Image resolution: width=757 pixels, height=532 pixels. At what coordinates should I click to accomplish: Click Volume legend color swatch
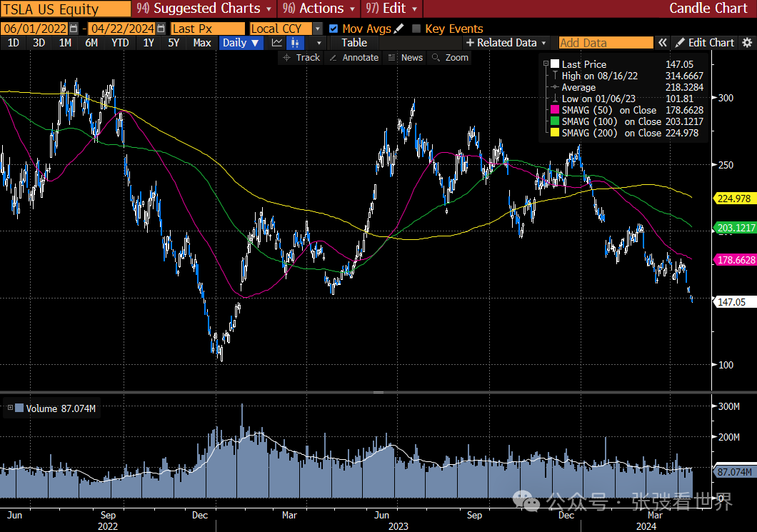tap(19, 408)
